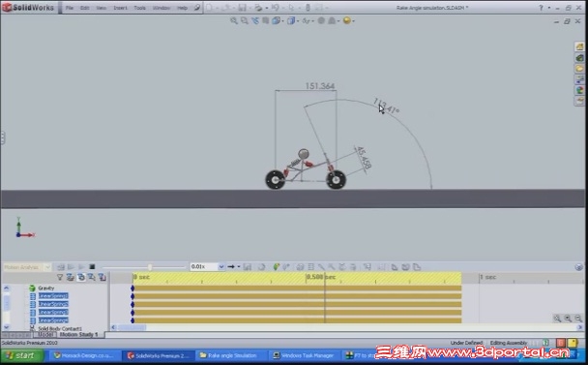Image resolution: width=588 pixels, height=365 pixels.
Task: Open the View Palette task pane tab
Action: tap(579, 79)
